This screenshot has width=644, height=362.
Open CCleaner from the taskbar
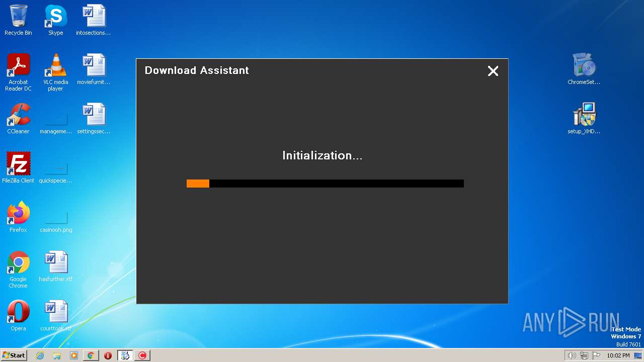coord(142,355)
